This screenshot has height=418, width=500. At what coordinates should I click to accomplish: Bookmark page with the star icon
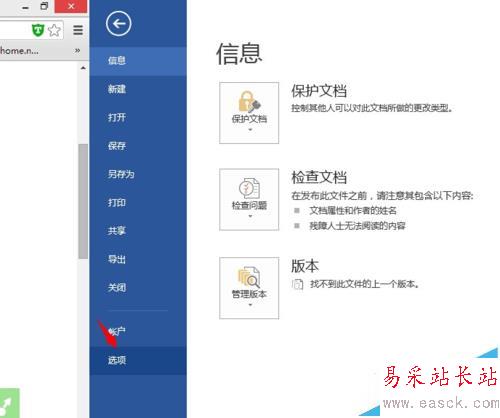click(x=54, y=31)
